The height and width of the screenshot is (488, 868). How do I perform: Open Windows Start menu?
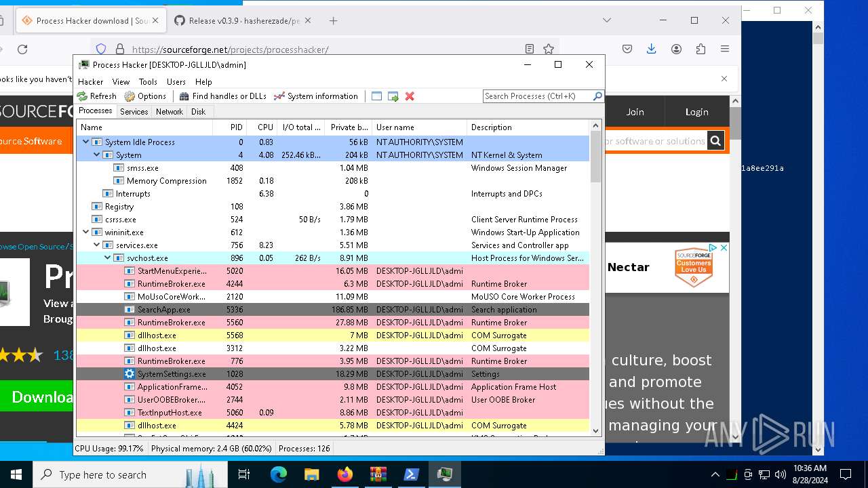pyautogui.click(x=16, y=474)
